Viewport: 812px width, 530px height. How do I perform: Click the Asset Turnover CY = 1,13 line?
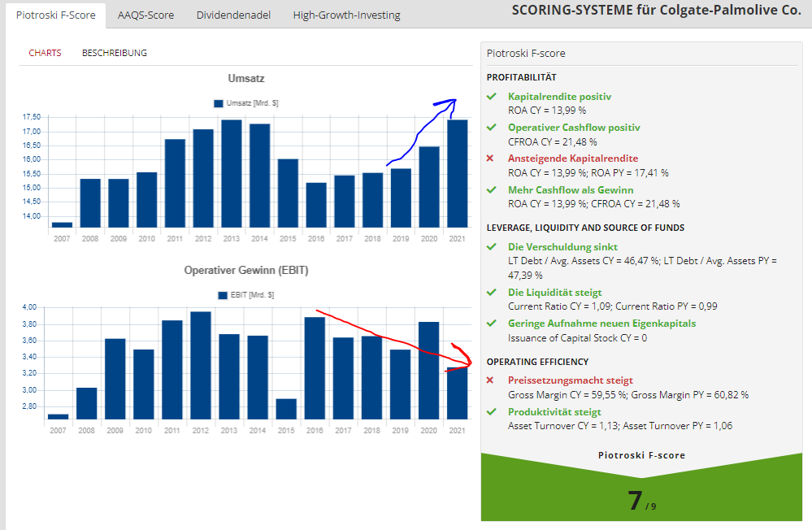click(x=620, y=426)
